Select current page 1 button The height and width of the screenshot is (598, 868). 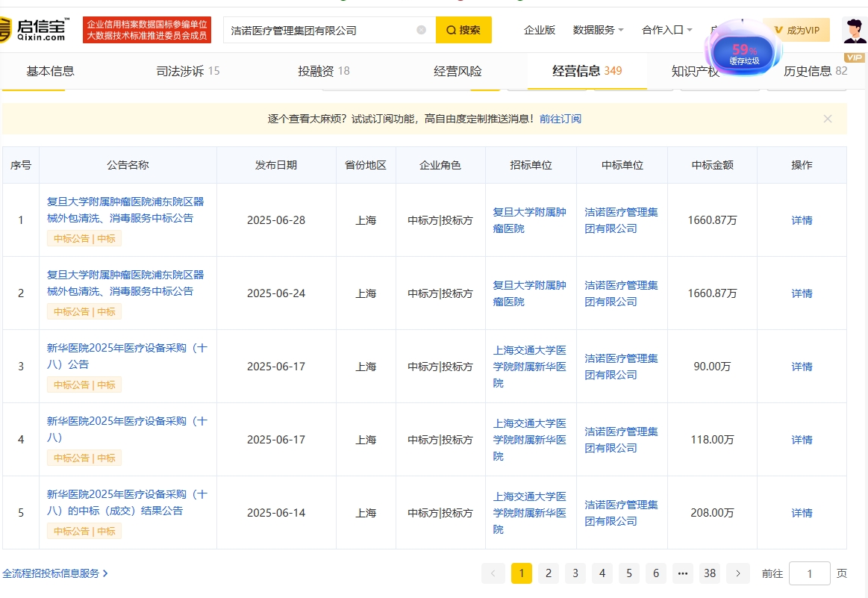522,573
